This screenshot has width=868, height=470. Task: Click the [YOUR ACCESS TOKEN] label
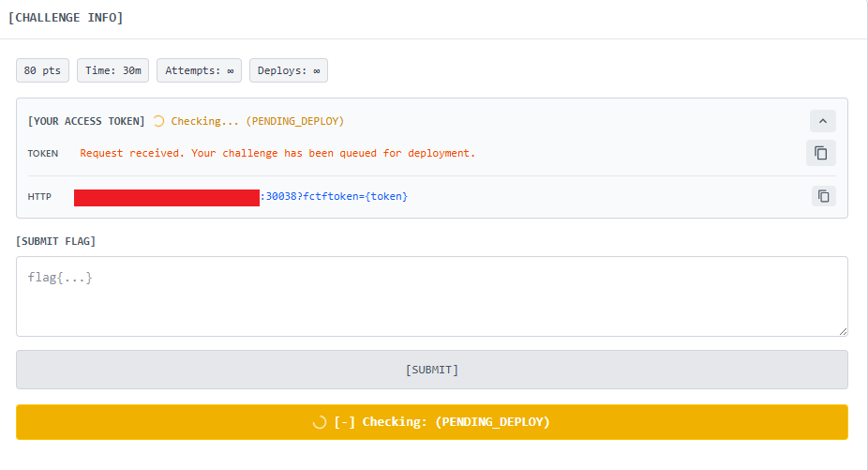pos(86,121)
